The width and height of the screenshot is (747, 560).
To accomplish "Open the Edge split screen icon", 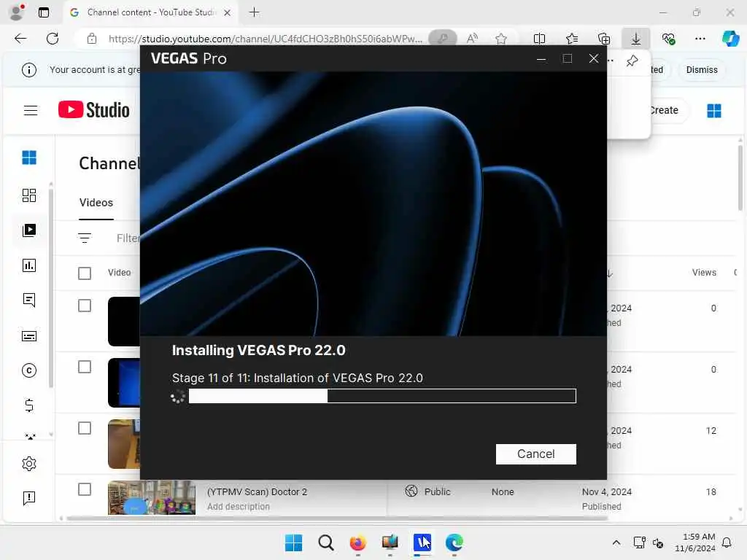I will coord(539,39).
